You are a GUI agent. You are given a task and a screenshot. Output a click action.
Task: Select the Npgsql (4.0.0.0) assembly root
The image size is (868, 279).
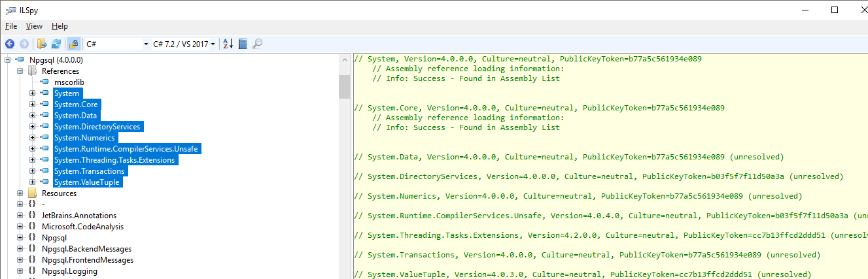(x=56, y=60)
